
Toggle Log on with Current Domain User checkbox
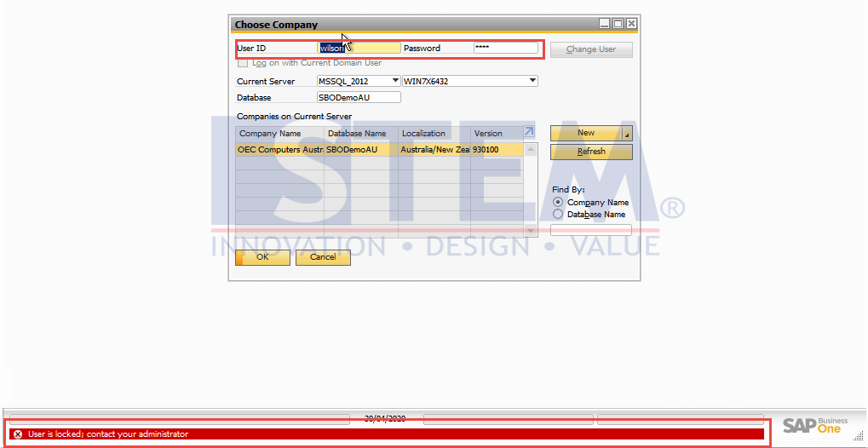243,63
